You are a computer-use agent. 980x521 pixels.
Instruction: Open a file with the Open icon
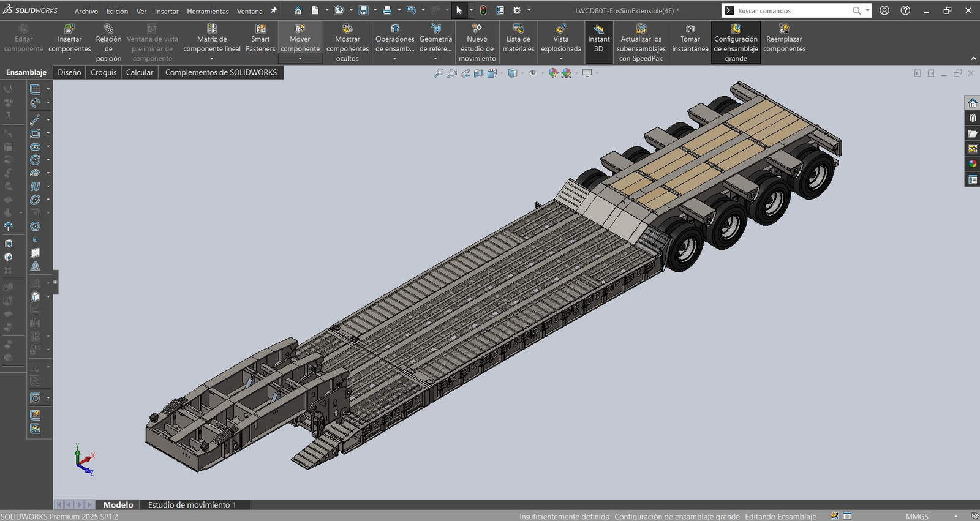[339, 10]
